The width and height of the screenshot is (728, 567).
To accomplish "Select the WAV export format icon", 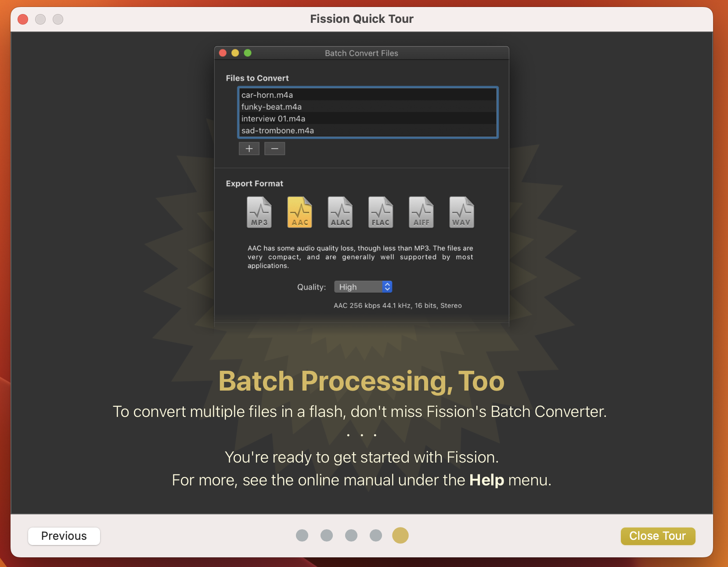I will point(461,212).
